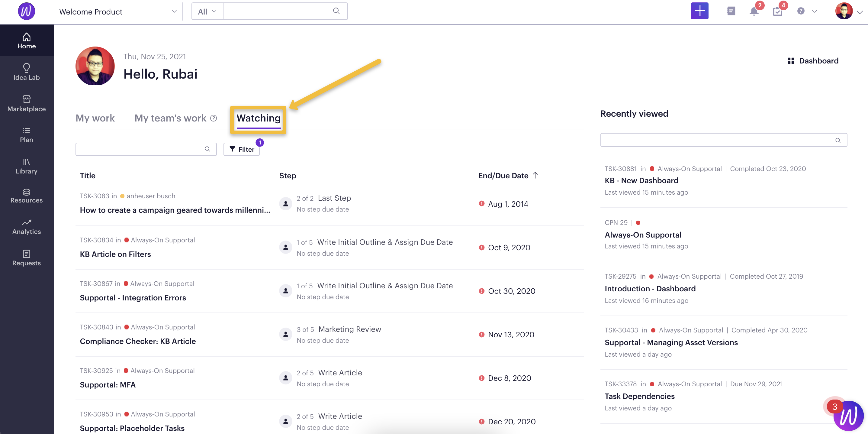Open Resources in sidebar
The image size is (868, 434).
tap(27, 196)
